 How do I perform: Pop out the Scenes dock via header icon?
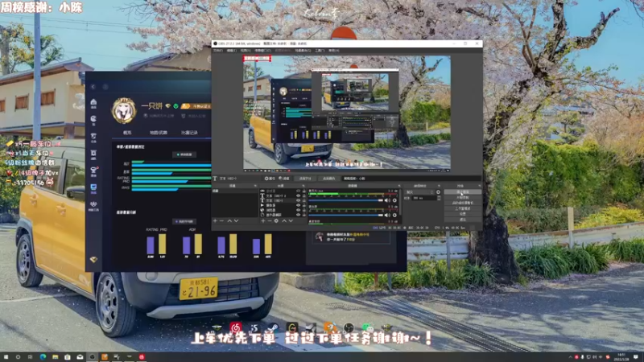click(x=255, y=186)
